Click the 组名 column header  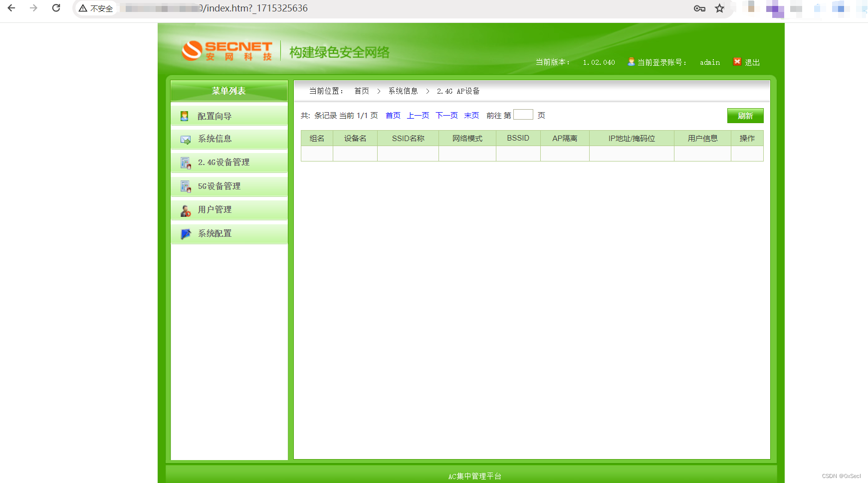[317, 139]
